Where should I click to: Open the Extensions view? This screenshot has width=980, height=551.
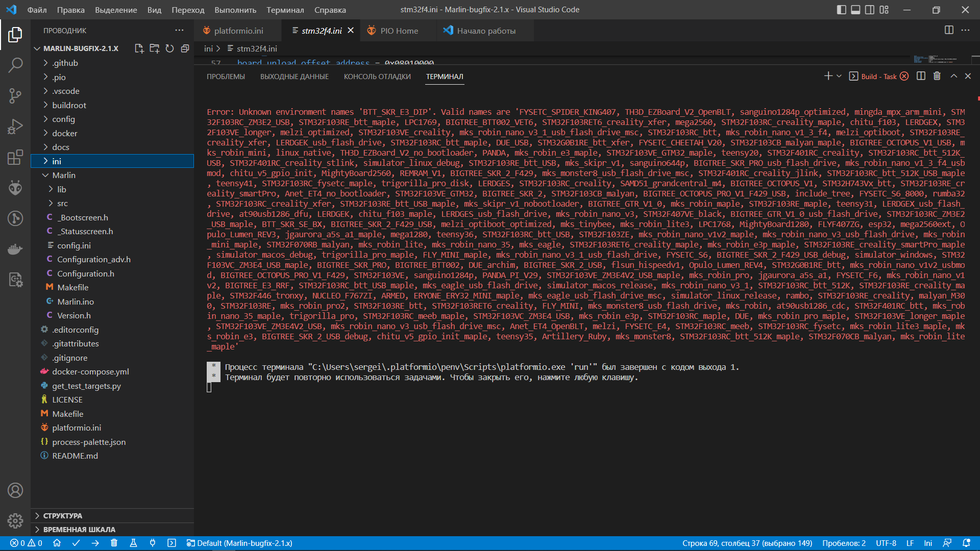(15, 157)
